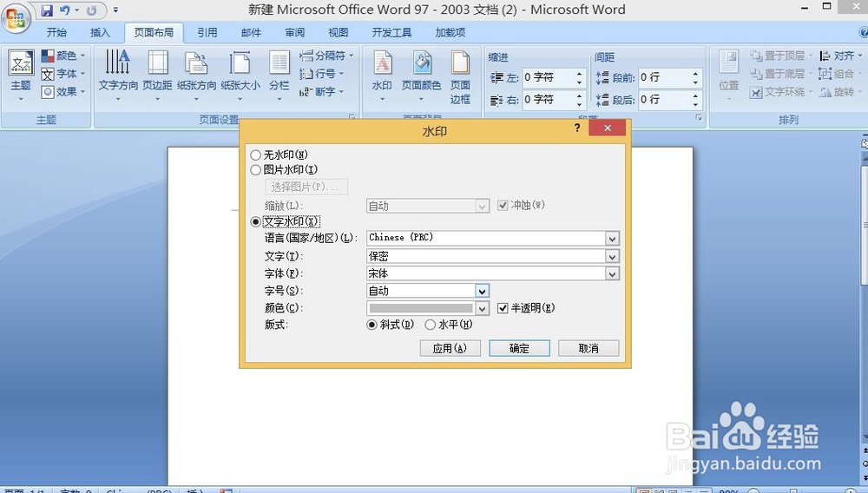Click 取消 Cancel button
The width and height of the screenshot is (868, 493).
pos(589,348)
